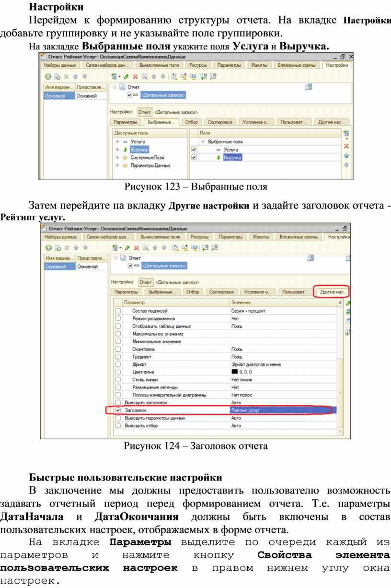
Task: Delete selected field red X beside Поле list
Action: [x=346, y=146]
